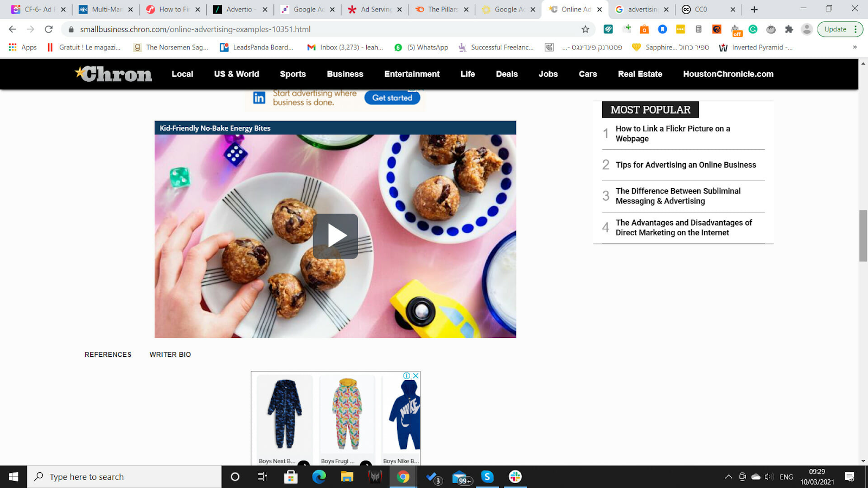Open the Extensions puzzle-piece menu
This screenshot has width=868, height=488.
point(789,29)
